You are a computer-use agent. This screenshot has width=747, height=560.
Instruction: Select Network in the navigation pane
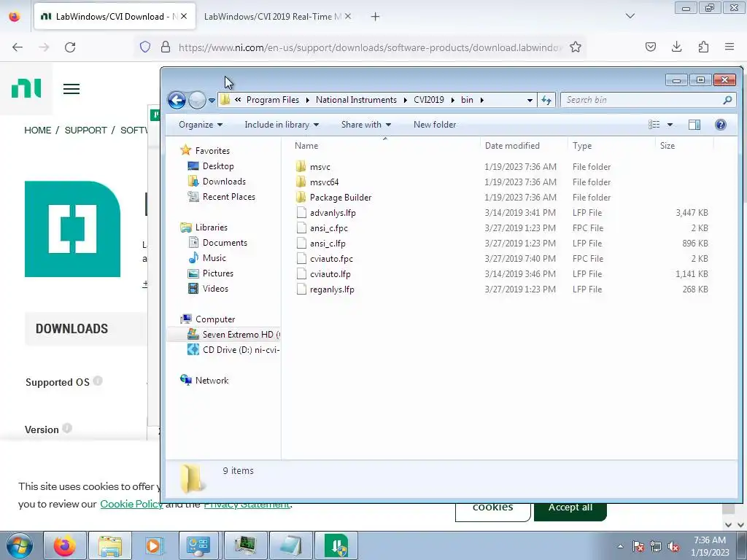pos(212,381)
